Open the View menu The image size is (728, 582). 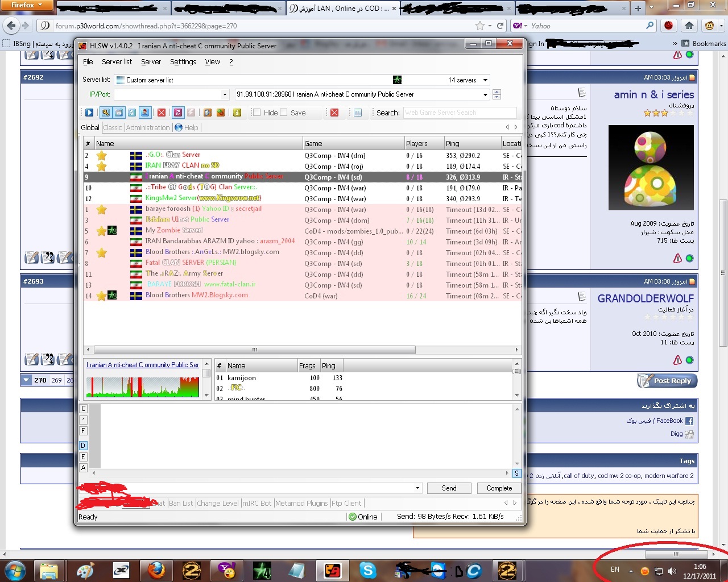[x=213, y=62]
